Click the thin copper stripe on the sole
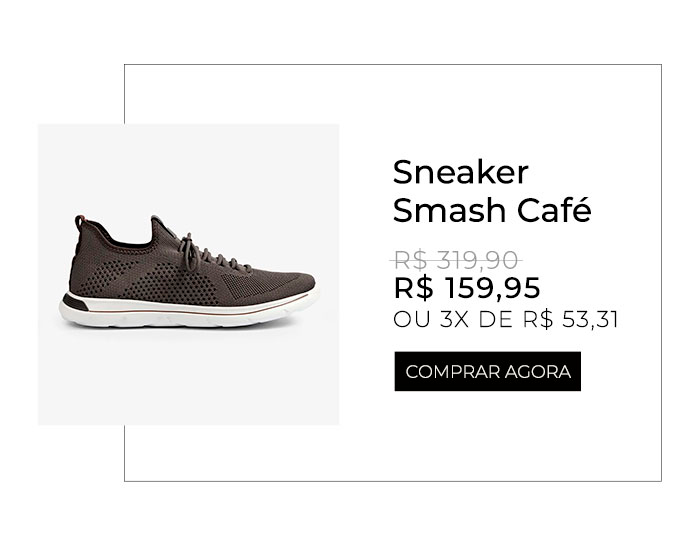Image resolution: width=700 pixels, height=546 pixels. pyautogui.click(x=188, y=311)
